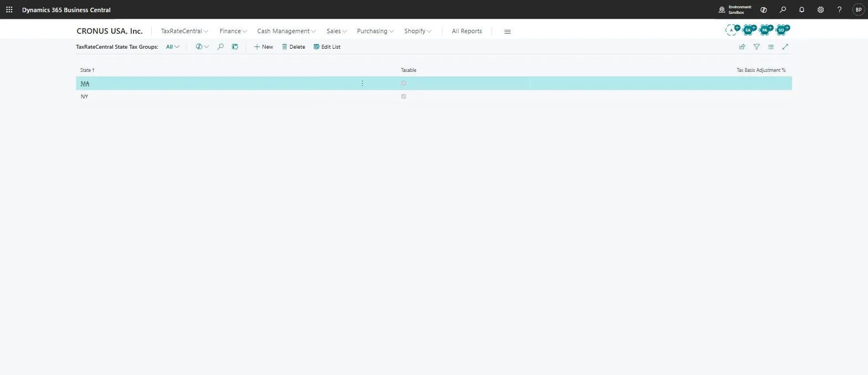Sort by Tax Basis Adjustment % header
Screen dimensions: 868x375
click(761, 70)
